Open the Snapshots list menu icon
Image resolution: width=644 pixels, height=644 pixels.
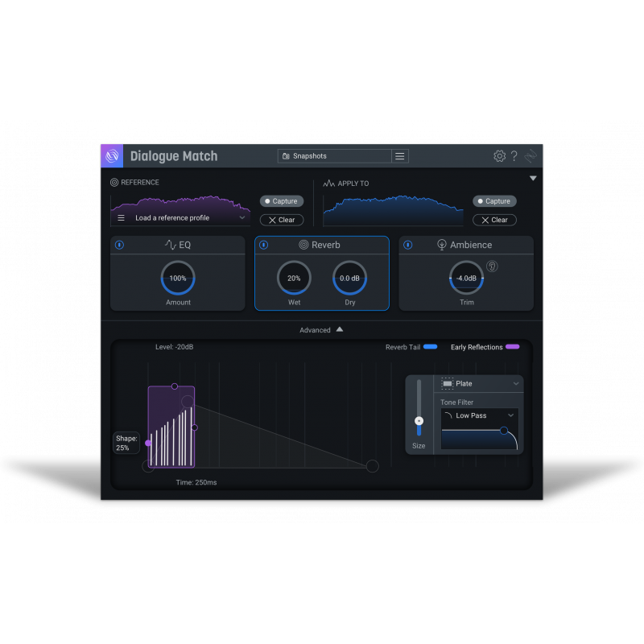[x=400, y=156]
